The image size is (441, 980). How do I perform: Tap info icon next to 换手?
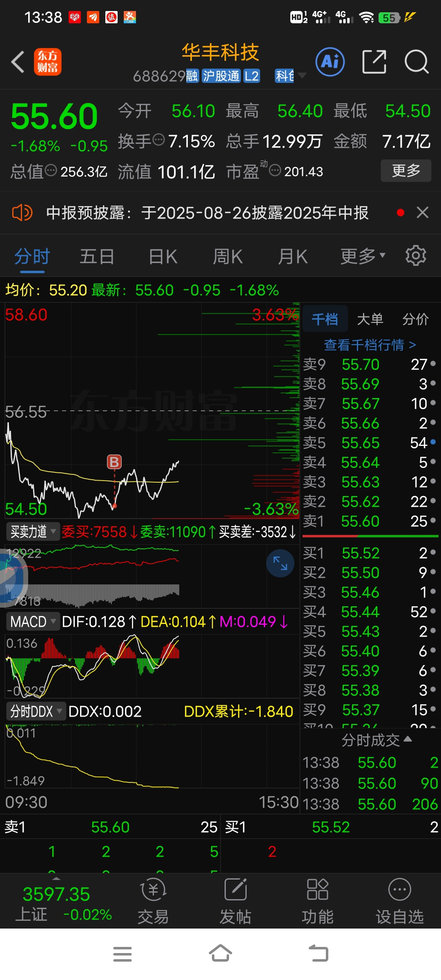[x=158, y=140]
